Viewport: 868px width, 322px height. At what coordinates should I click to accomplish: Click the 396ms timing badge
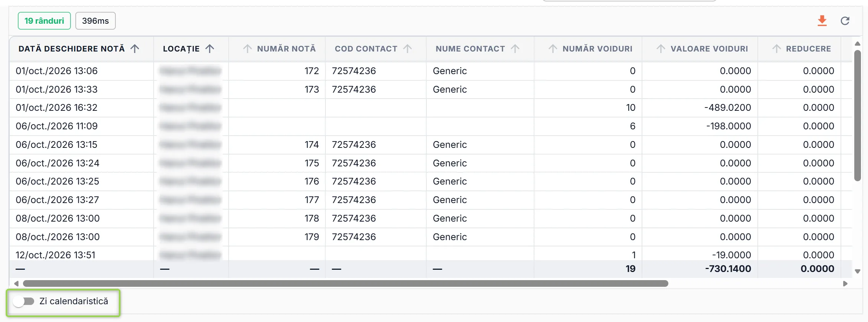[95, 21]
